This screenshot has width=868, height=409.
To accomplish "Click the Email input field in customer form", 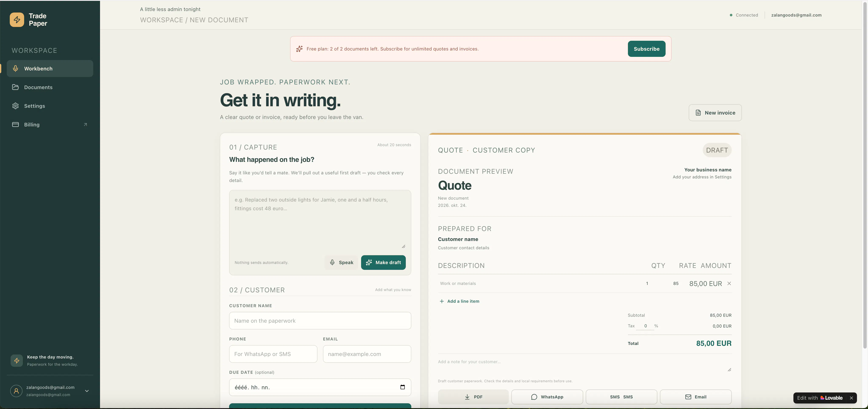I will tap(367, 354).
